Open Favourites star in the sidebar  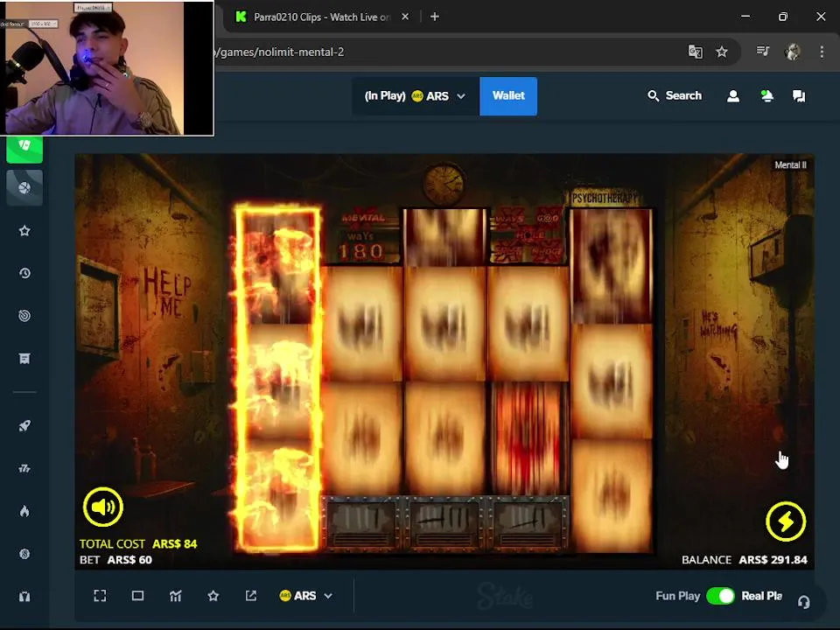[x=24, y=231]
